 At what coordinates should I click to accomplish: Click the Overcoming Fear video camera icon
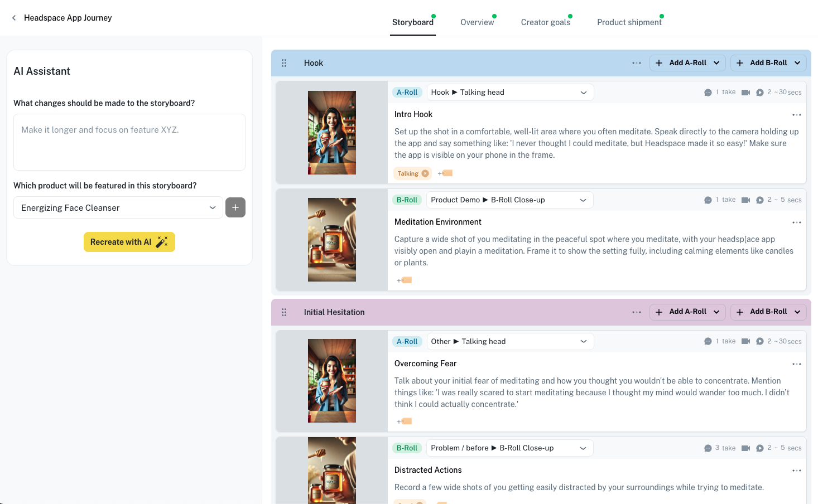coord(745,341)
